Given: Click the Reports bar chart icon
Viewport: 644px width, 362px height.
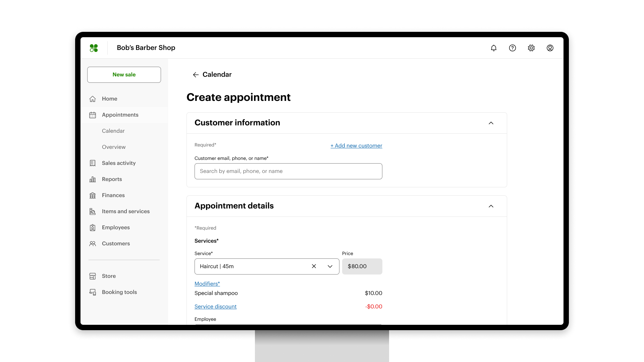Looking at the screenshot, I should point(93,179).
